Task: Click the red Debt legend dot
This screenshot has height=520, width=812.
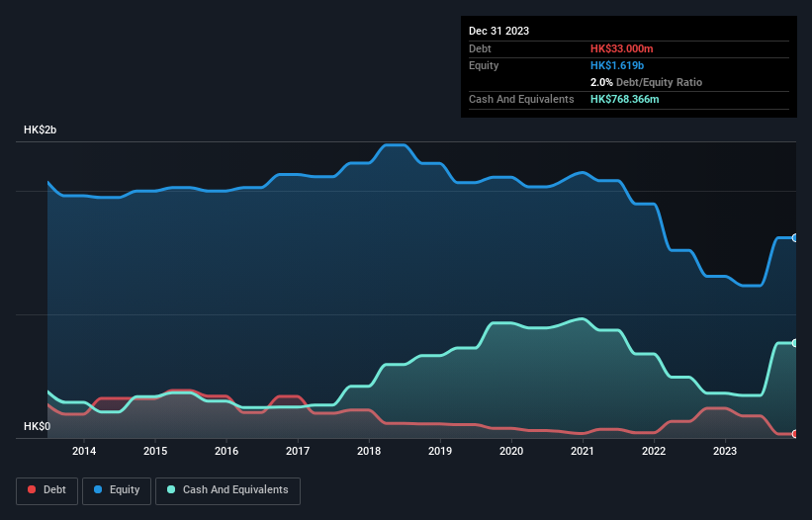Action: [32, 489]
